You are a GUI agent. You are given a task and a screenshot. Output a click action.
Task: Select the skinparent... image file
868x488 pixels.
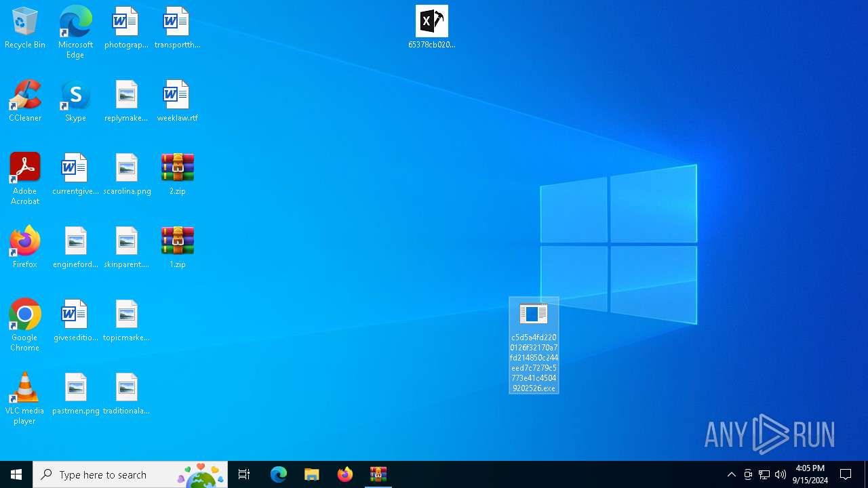tap(126, 247)
